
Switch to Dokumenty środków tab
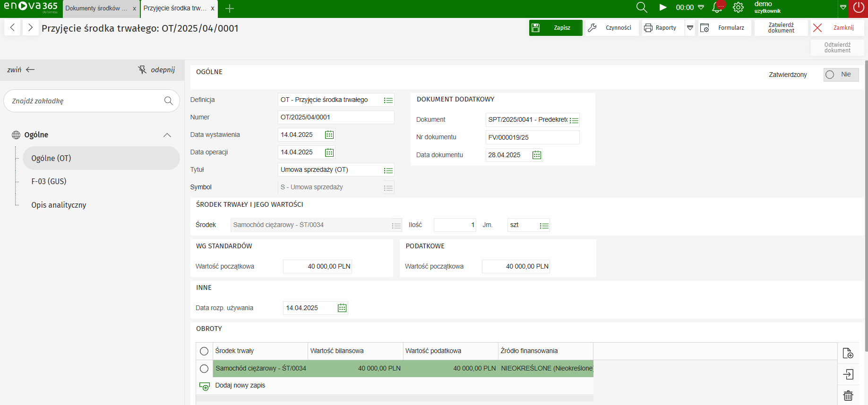[x=96, y=8]
